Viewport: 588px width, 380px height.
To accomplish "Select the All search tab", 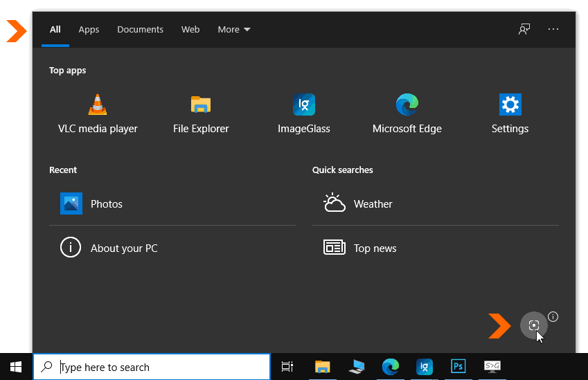I will (55, 29).
